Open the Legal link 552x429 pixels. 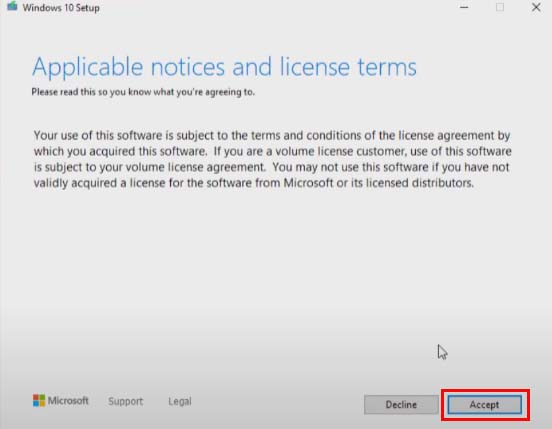pos(180,401)
